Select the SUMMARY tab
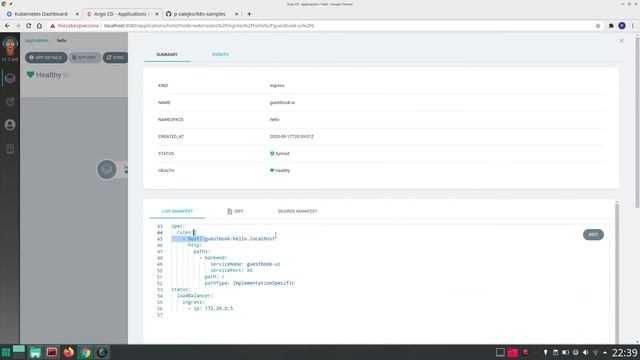Viewport: 640px width, 360px height. point(167,54)
